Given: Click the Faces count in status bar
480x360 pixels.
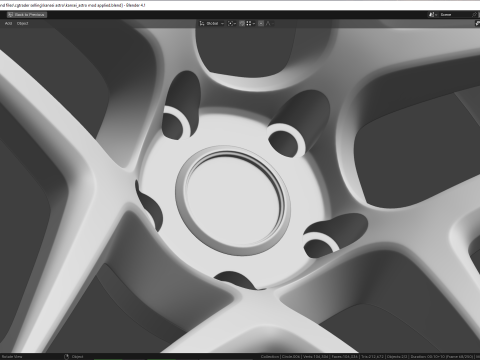Looking at the screenshot, I should click(345, 357).
